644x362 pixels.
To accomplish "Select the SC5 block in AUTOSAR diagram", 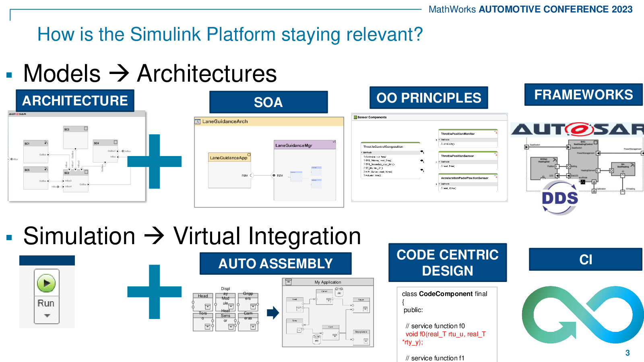I will (36, 178).
